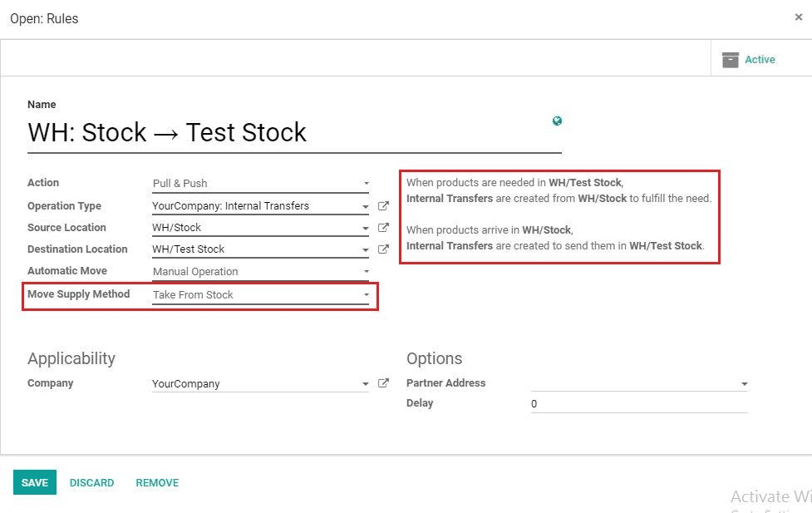Click the REMOVE button

(157, 482)
